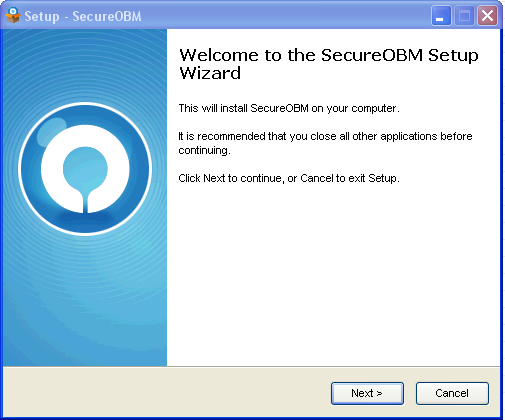Cancel the SecureOBM installation
Viewport: 505px width, 420px height.
click(452, 393)
